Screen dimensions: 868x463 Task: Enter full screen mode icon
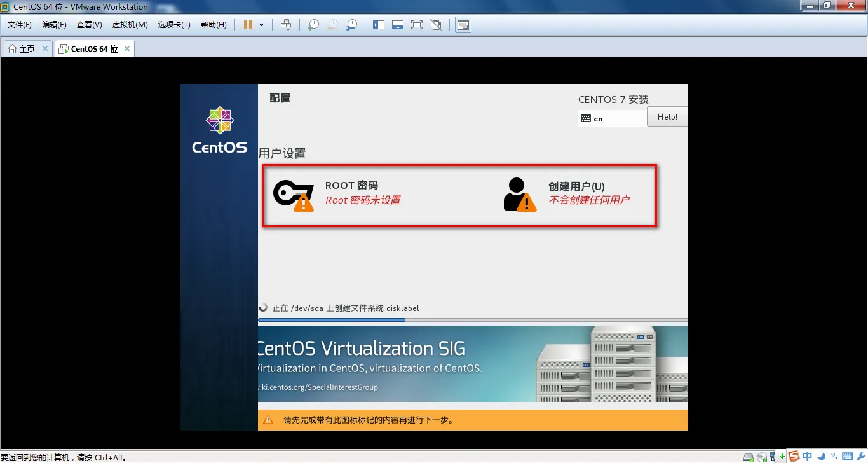click(417, 25)
